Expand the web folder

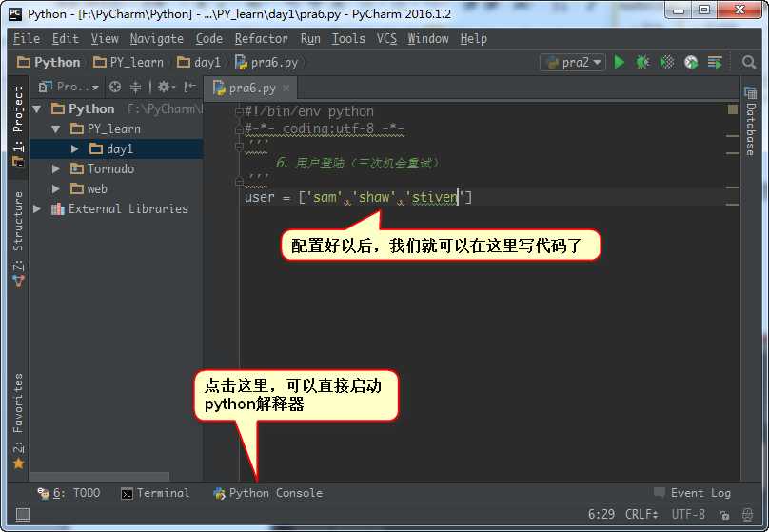[56, 189]
